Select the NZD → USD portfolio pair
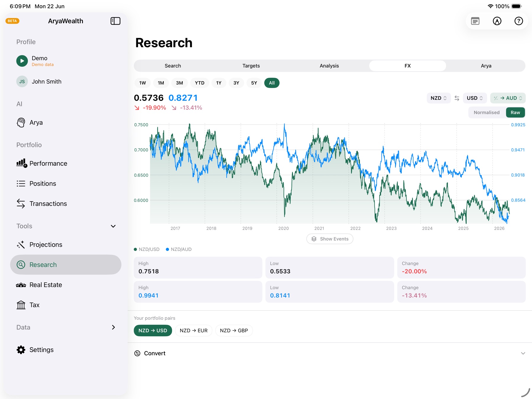This screenshot has width=532, height=399. (x=153, y=330)
